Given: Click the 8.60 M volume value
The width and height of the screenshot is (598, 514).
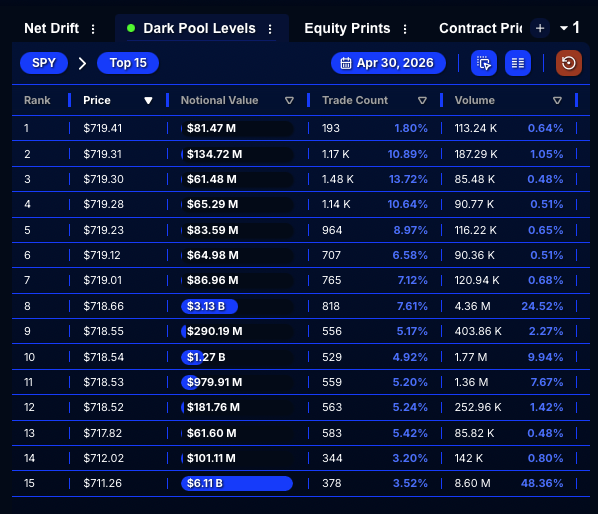Looking at the screenshot, I should click(x=472, y=483).
